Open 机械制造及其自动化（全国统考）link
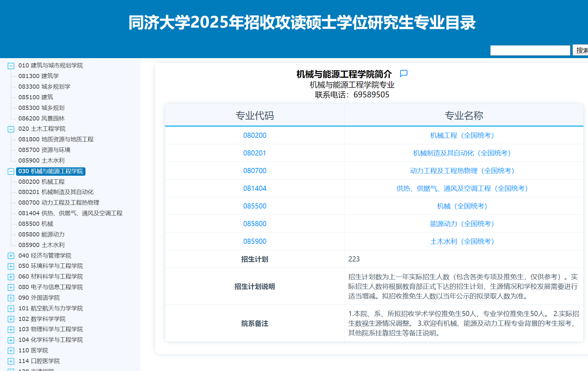Image resolution: width=588 pixels, height=371 pixels. 464,153
